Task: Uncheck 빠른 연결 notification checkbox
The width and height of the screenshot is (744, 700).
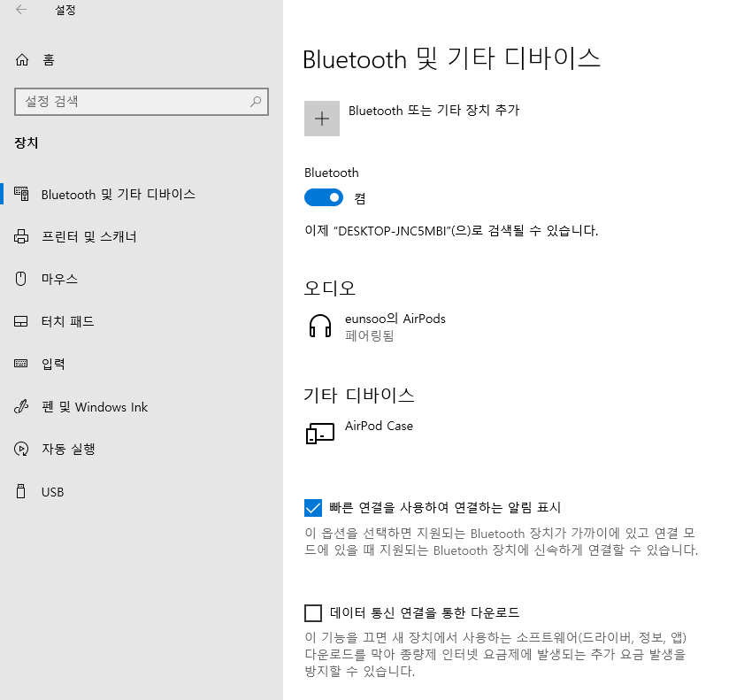Action: pos(313,506)
